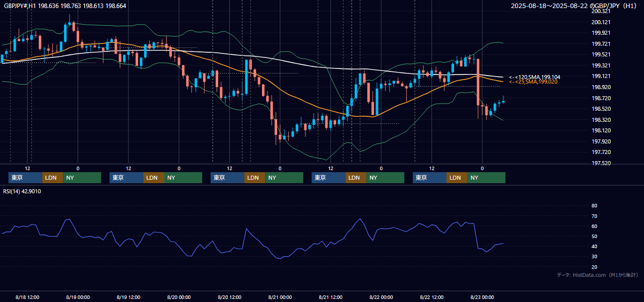Click price axis value 198.520
Viewport: 644px width, 302px height.
tap(601, 109)
